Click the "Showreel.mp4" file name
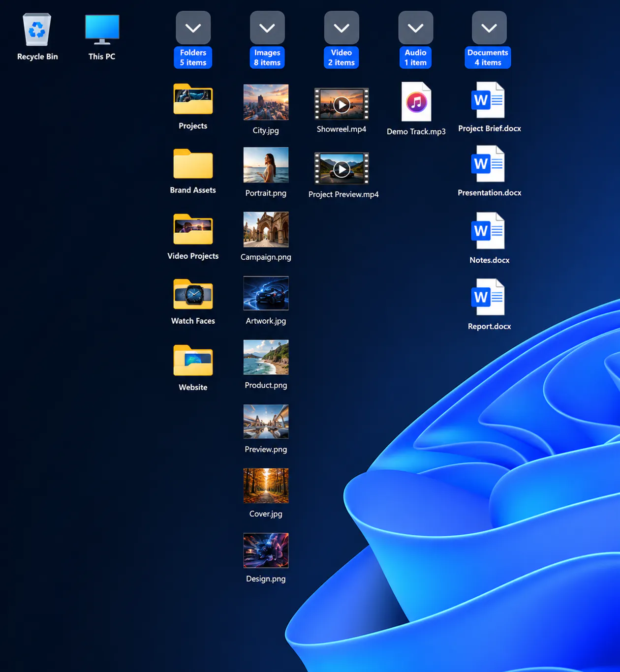 (x=341, y=129)
